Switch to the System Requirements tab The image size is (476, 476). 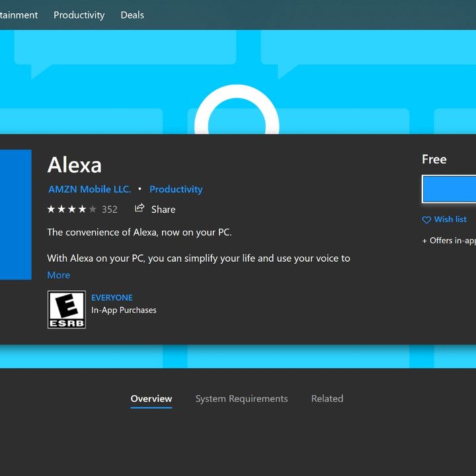242,399
